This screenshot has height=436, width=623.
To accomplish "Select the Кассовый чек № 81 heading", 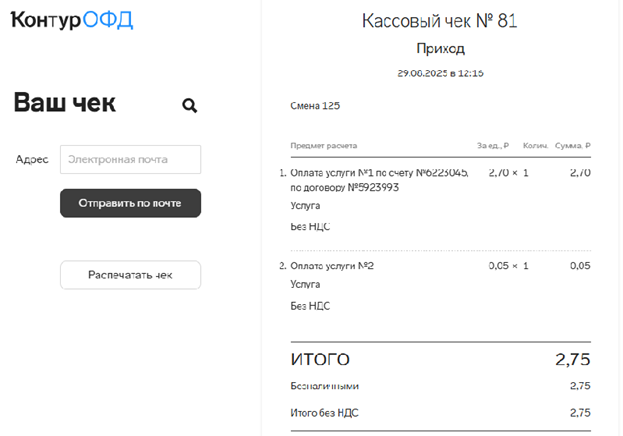I will click(440, 21).
